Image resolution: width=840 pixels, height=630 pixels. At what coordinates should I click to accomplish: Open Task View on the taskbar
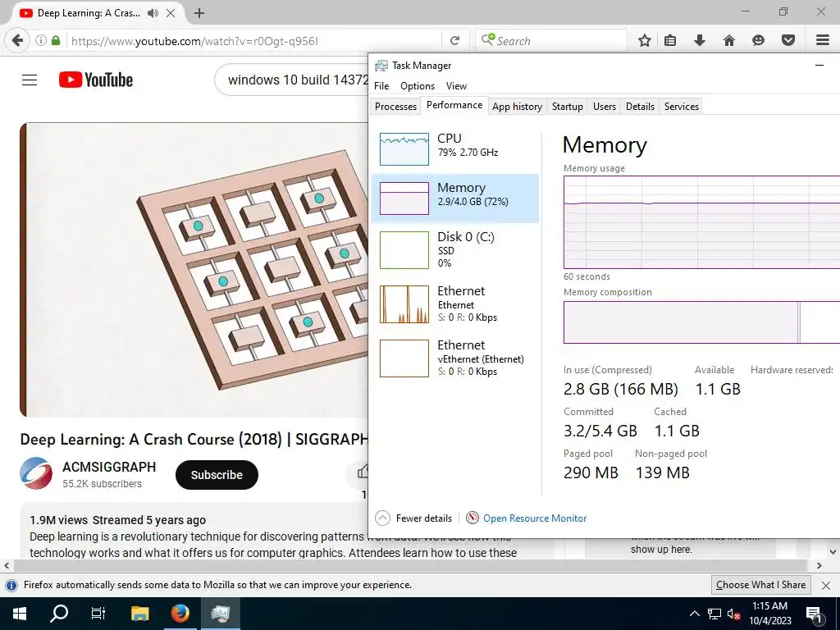[98, 614]
